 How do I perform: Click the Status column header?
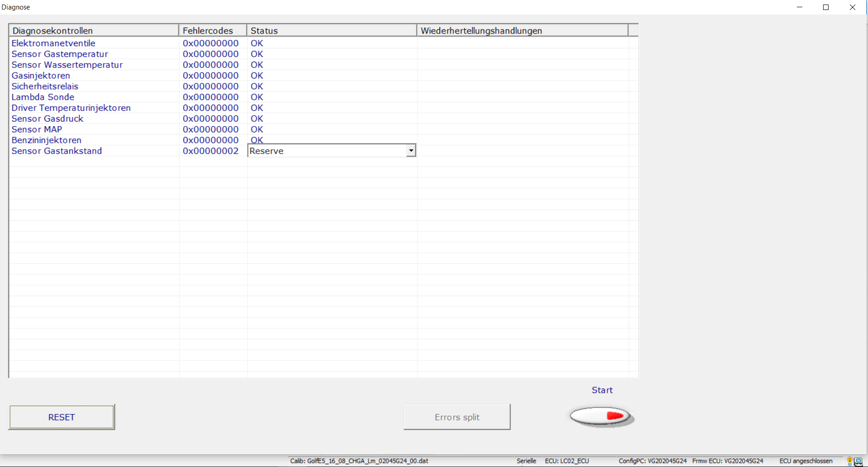(x=331, y=30)
